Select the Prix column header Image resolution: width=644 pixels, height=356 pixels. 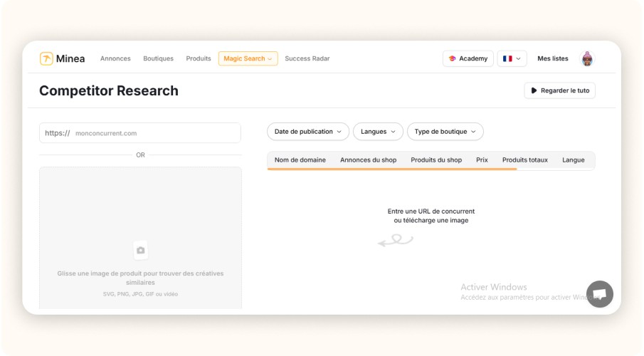tap(482, 160)
